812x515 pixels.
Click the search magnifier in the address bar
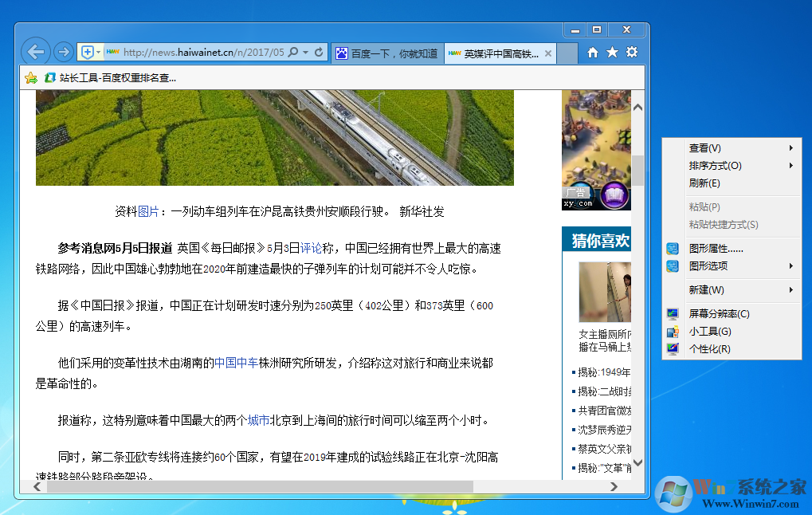pyautogui.click(x=295, y=51)
